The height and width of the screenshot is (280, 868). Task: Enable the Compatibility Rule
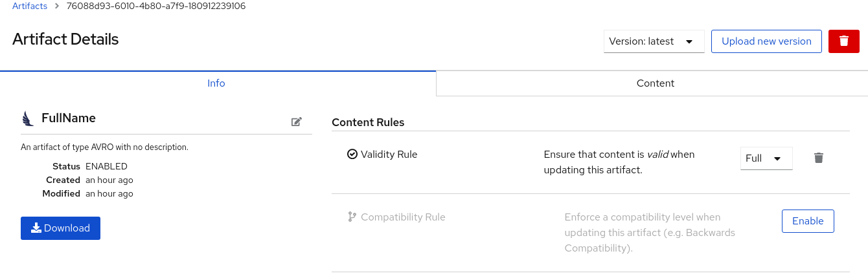[x=808, y=221]
